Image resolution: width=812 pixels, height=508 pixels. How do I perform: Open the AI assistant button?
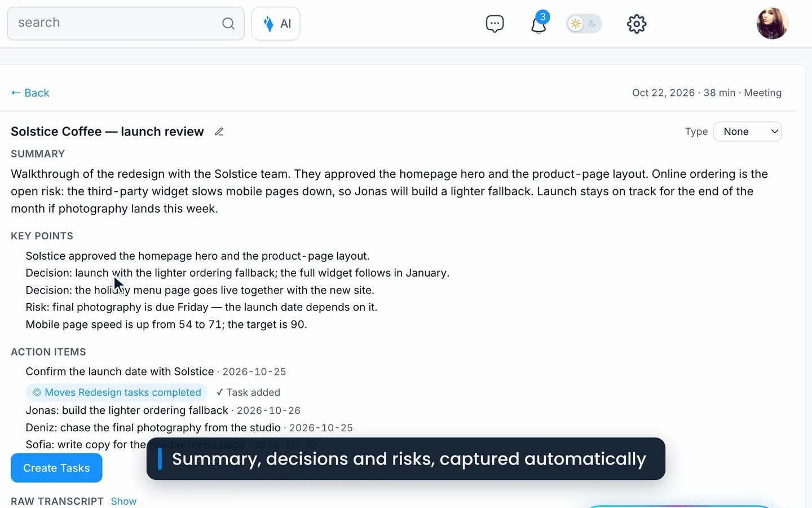click(x=276, y=24)
